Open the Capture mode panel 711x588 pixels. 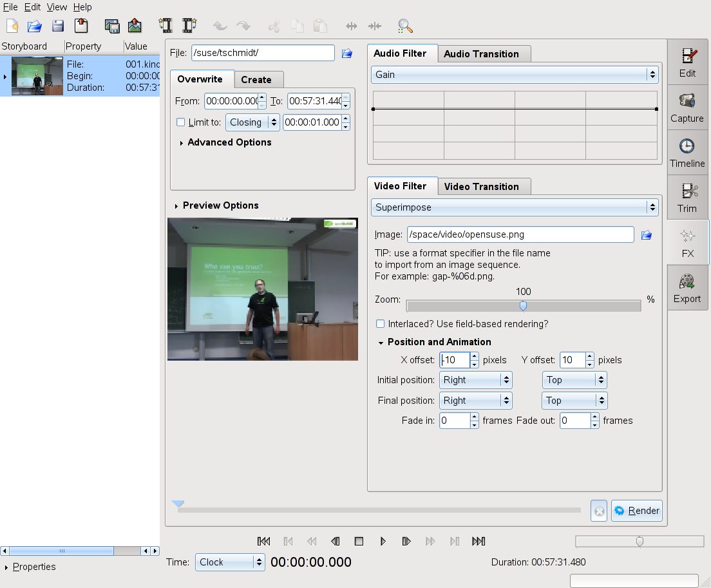point(687,108)
